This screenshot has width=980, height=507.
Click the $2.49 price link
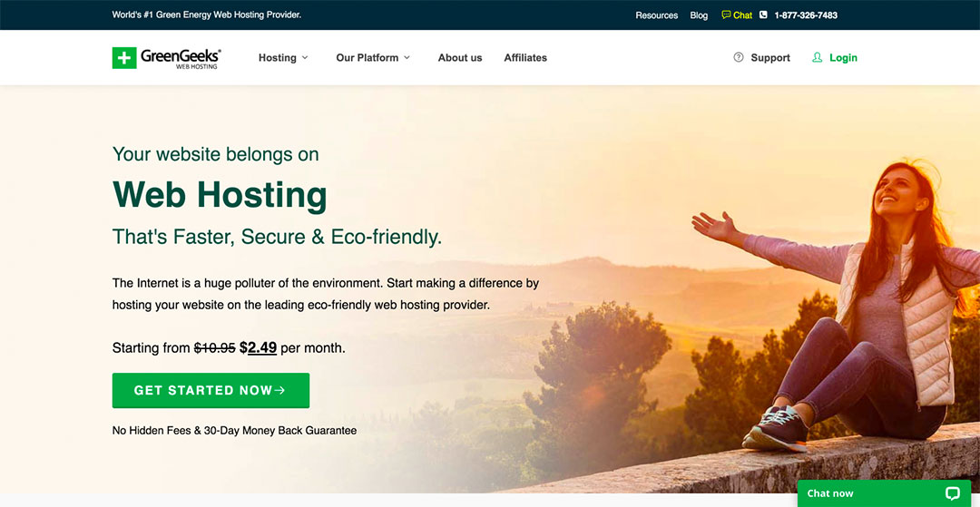[x=258, y=347]
